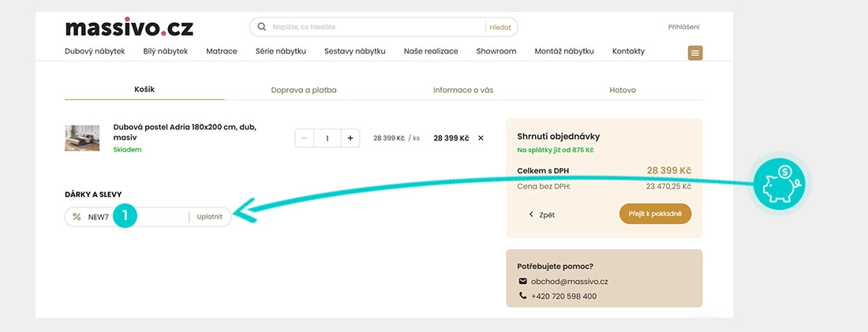Increase quantity with plus button

pos(350,138)
